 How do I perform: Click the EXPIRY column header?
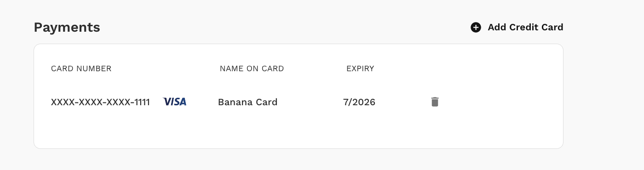360,69
